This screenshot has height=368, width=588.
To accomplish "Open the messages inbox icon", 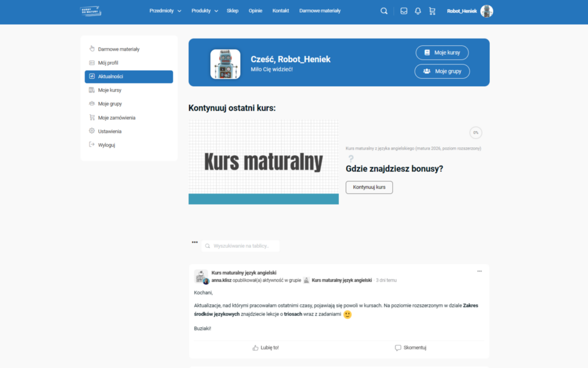I will [404, 11].
